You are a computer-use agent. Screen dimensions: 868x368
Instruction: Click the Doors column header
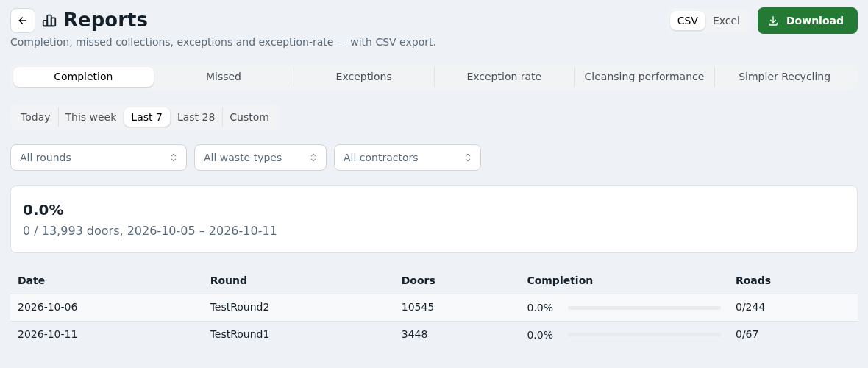click(x=418, y=281)
